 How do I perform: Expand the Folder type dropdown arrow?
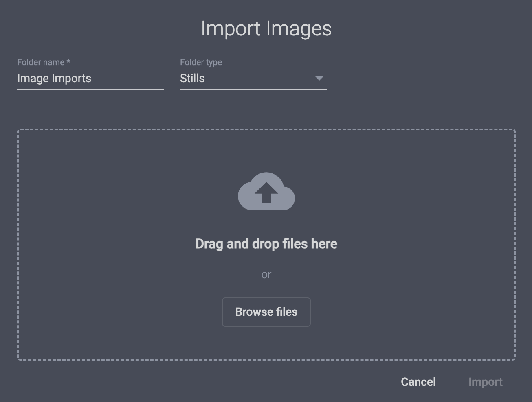[x=319, y=79]
